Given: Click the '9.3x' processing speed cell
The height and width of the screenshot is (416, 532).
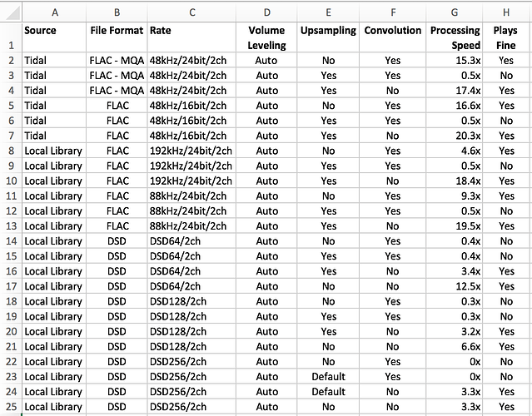Looking at the screenshot, I should pyautogui.click(x=455, y=196).
